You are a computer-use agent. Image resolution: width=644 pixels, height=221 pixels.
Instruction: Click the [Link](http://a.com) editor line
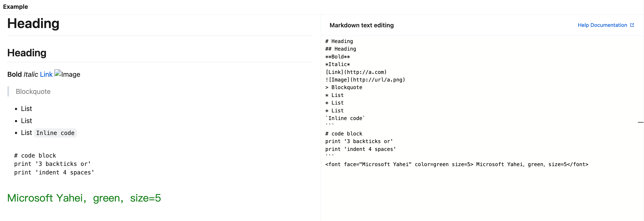[x=356, y=72]
